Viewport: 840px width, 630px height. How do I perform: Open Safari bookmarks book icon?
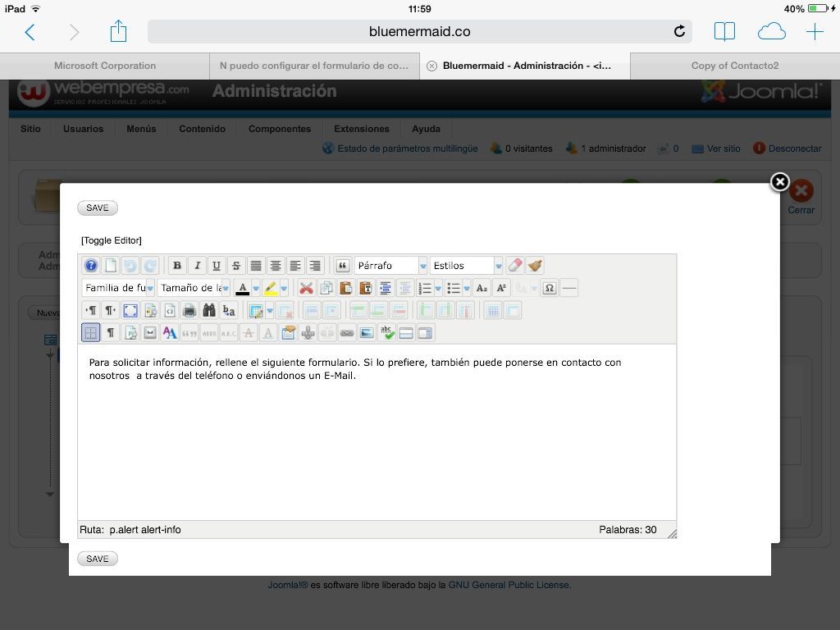[x=724, y=32]
